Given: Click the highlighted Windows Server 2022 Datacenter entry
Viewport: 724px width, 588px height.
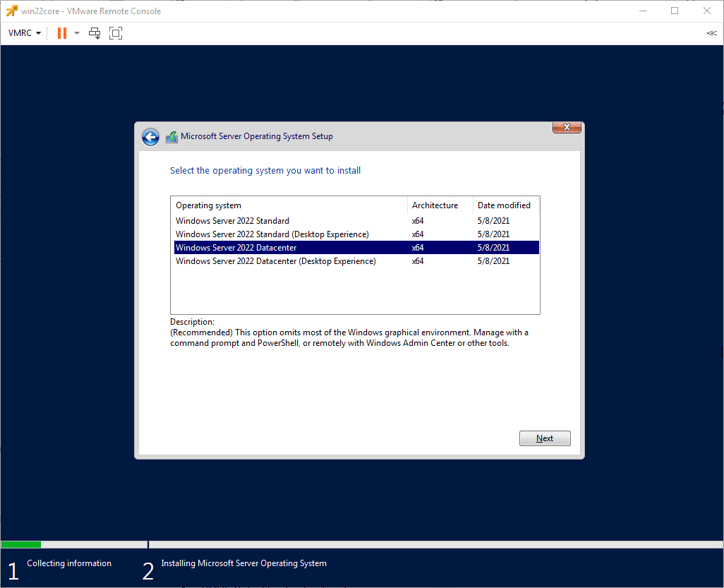Looking at the screenshot, I should click(x=236, y=247).
